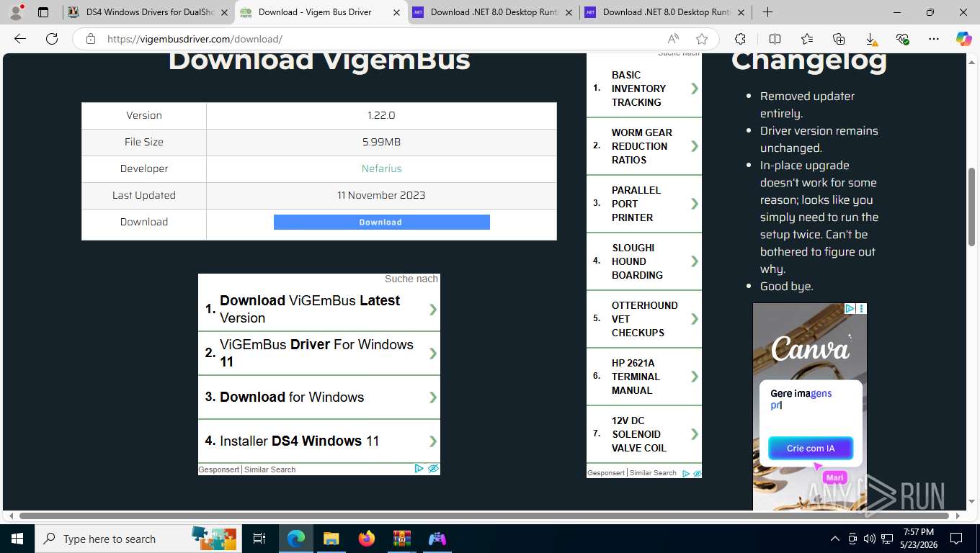Open notification center icon
The width and height of the screenshot is (980, 553).
pos(956,539)
